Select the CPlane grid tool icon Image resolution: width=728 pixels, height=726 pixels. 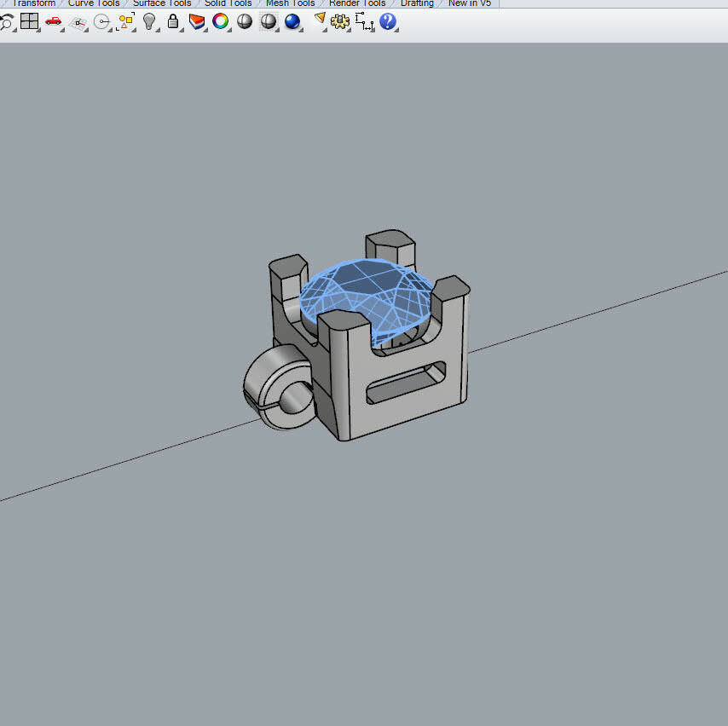tap(78, 21)
